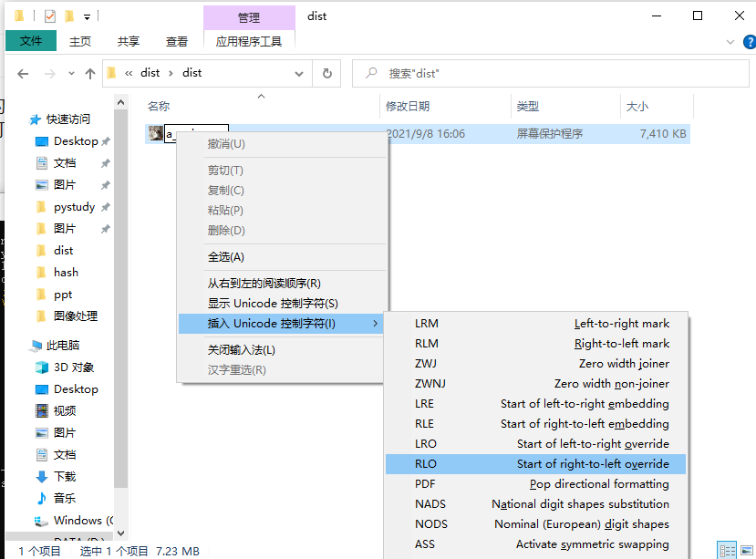The image size is (756, 559).
Task: Open 视频 library in navigation pane
Action: 65,411
